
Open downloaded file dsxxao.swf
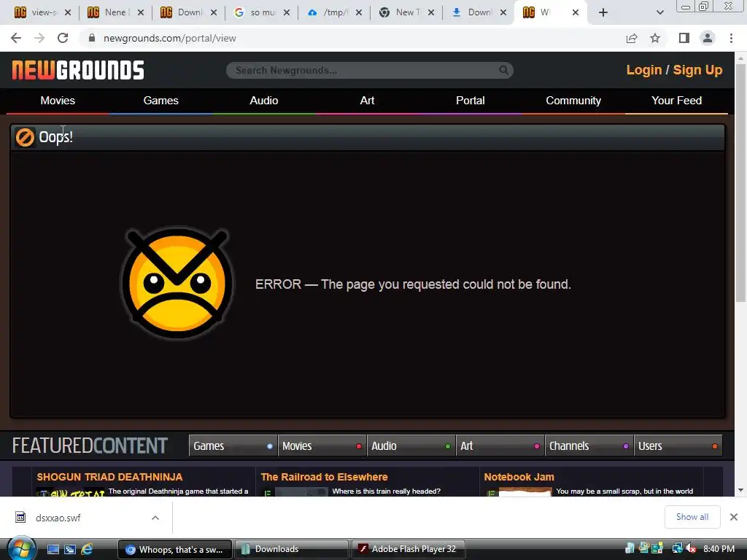point(57,518)
